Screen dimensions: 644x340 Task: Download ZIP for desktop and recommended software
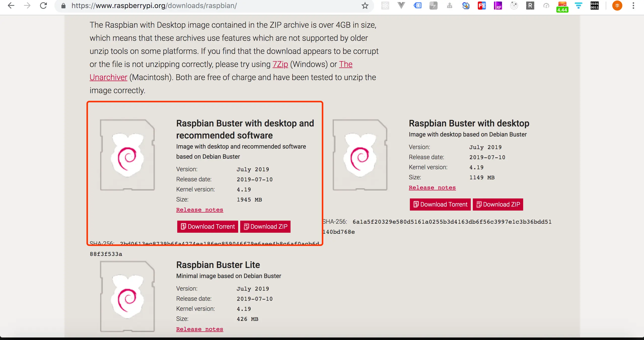click(265, 226)
